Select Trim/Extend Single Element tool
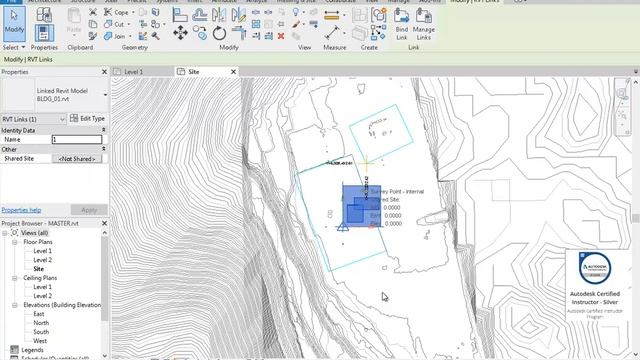 [256, 36]
